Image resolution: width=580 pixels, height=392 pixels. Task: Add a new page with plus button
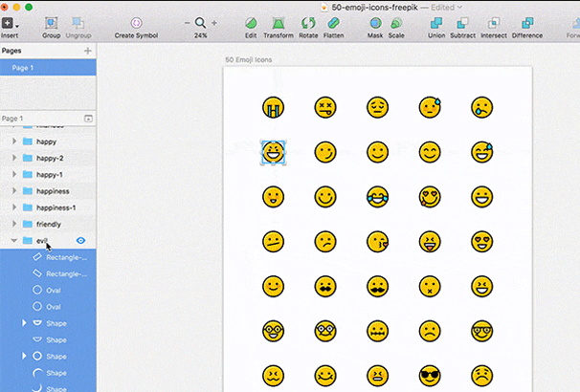point(88,50)
